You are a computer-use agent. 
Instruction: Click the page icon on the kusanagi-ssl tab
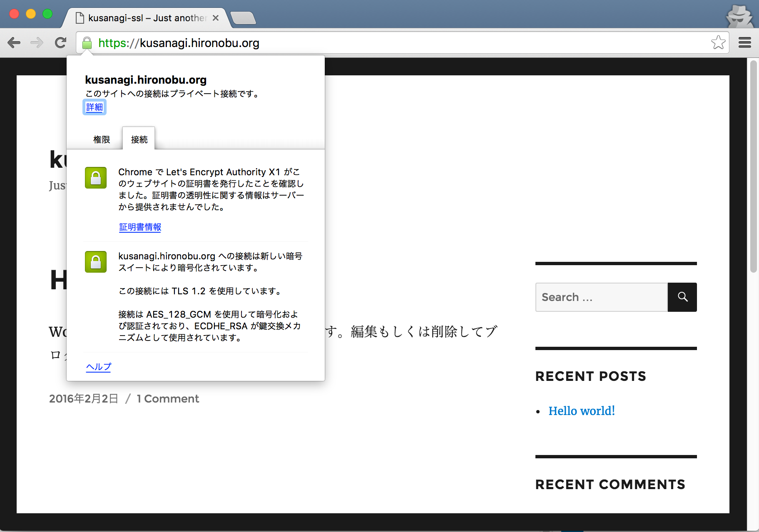(x=80, y=18)
